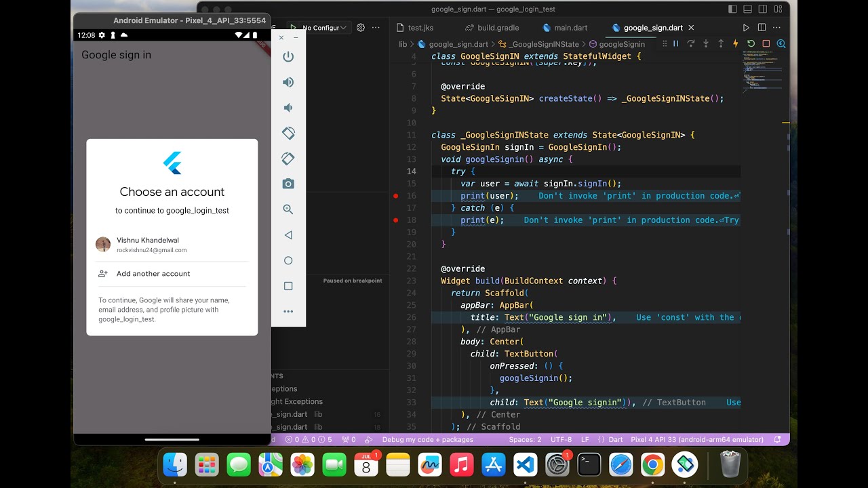Select device 'Pixel 4 API 33' in status bar
The width and height of the screenshot is (868, 488).
(697, 439)
